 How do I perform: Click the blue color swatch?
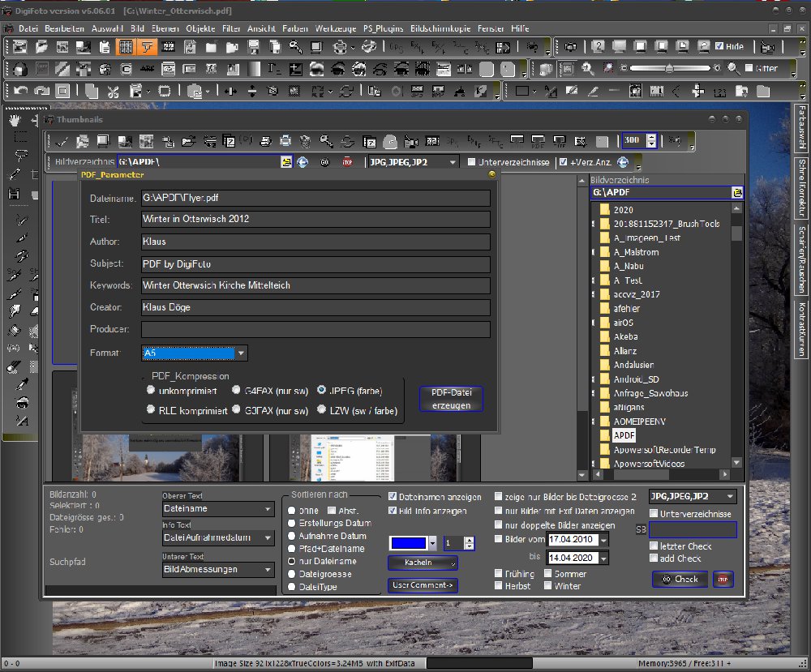point(408,543)
